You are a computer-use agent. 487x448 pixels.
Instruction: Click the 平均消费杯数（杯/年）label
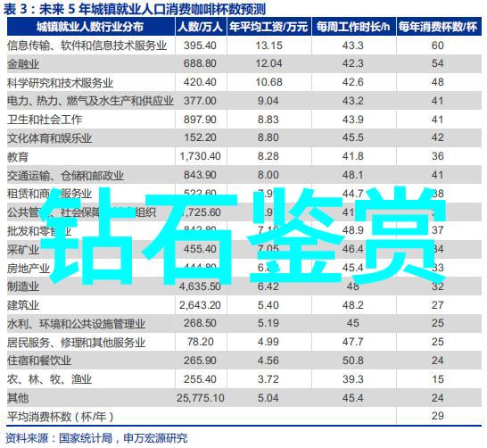coord(61,417)
